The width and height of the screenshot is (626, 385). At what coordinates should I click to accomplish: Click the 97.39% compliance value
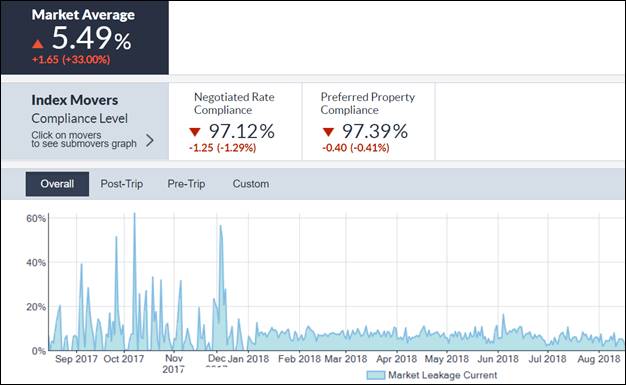coord(375,131)
